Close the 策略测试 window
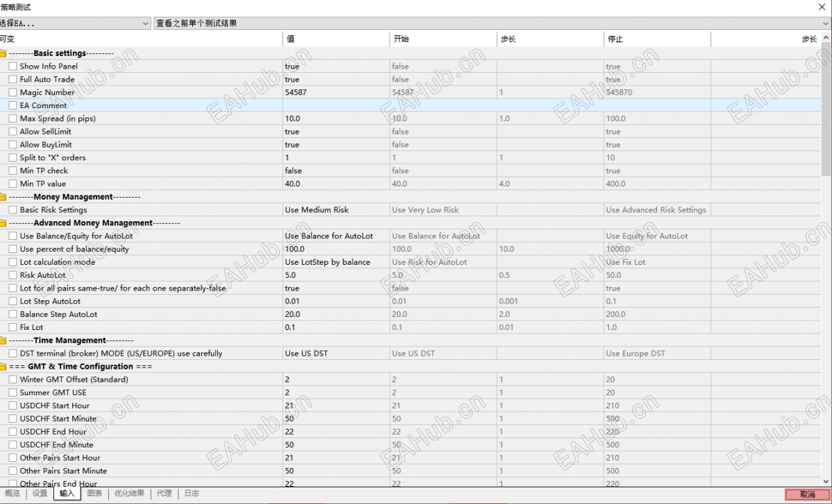Screen dimensions: 832x504 pos(822,7)
